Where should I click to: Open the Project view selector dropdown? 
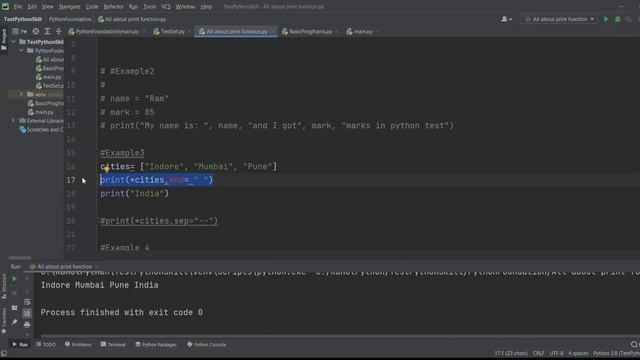20,31
